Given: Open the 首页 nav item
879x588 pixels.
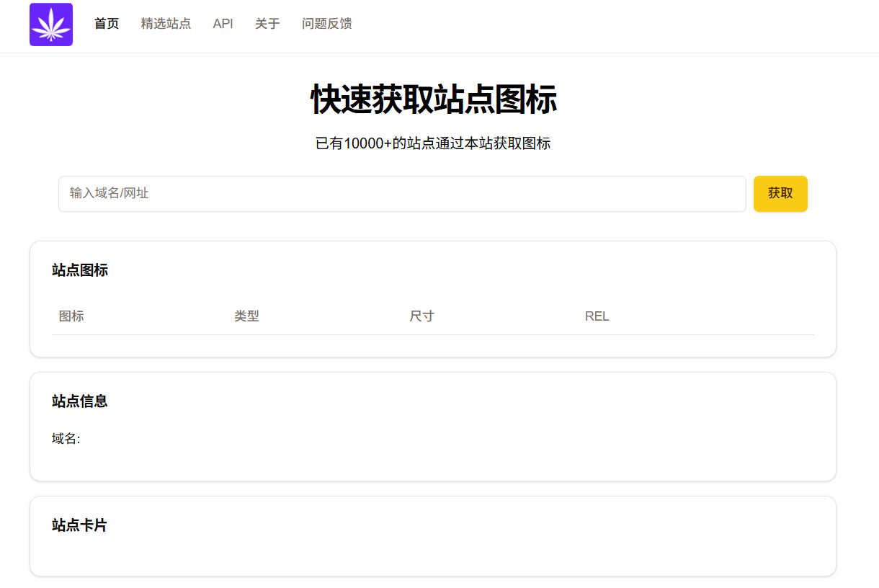Looking at the screenshot, I should (x=107, y=24).
